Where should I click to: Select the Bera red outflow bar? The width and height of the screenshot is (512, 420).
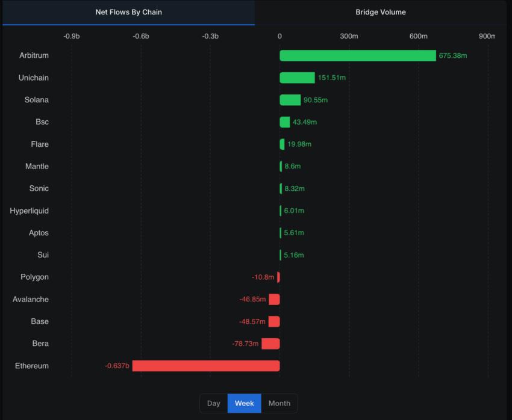269,344
